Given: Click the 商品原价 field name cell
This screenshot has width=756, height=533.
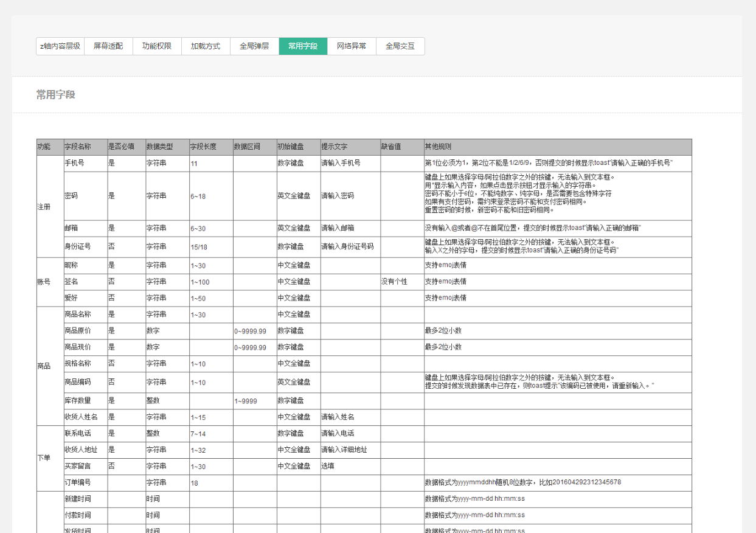Looking at the screenshot, I should (85, 331).
